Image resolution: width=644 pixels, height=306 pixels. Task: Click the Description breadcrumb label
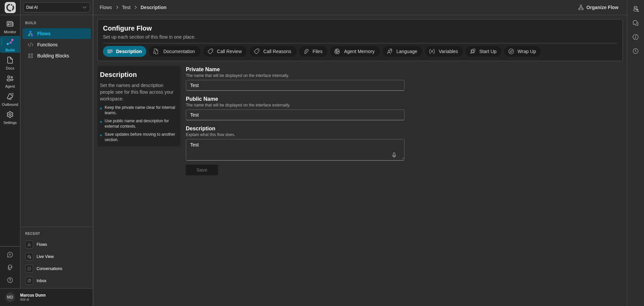153,7
